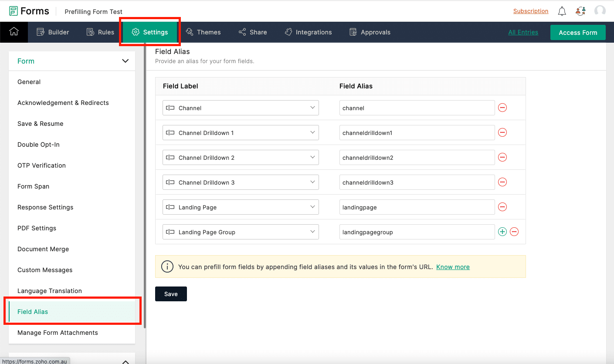614x364 pixels.
Task: Open the Builder section
Action: click(53, 32)
